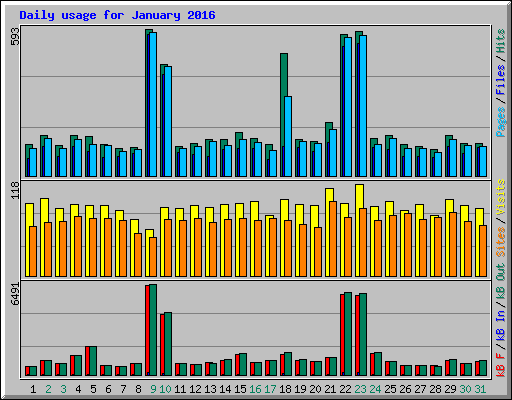
Task: Click day 22 on the x-axis
Action: [x=345, y=389]
